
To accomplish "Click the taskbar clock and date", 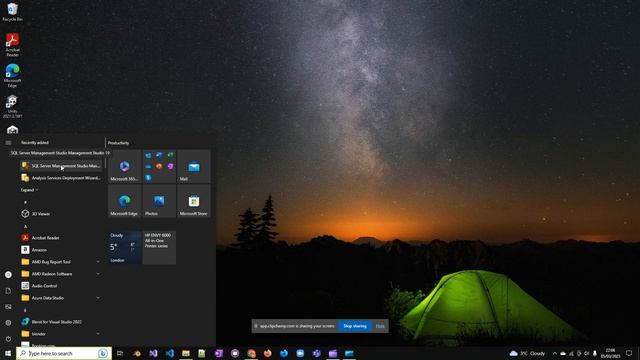I will [x=611, y=353].
